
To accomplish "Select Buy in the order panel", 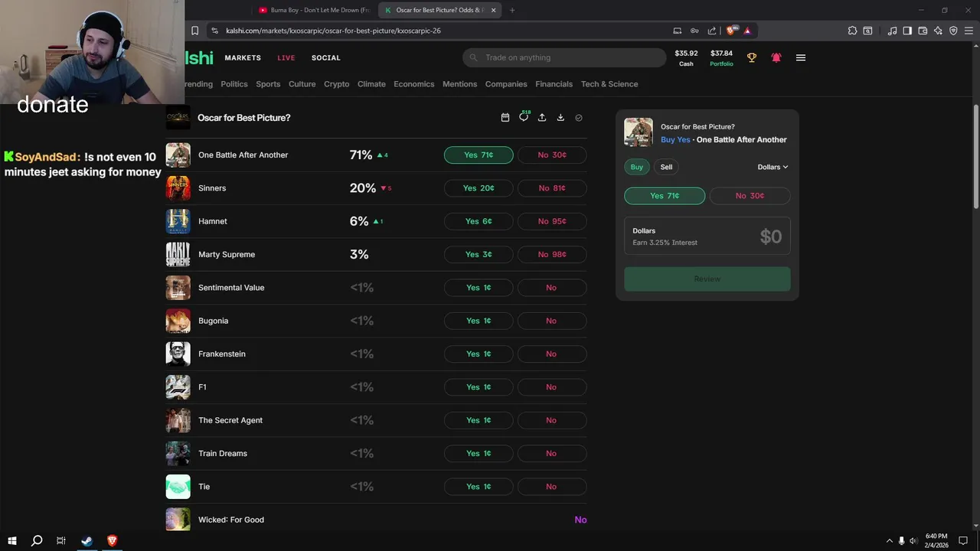I will coord(637,167).
